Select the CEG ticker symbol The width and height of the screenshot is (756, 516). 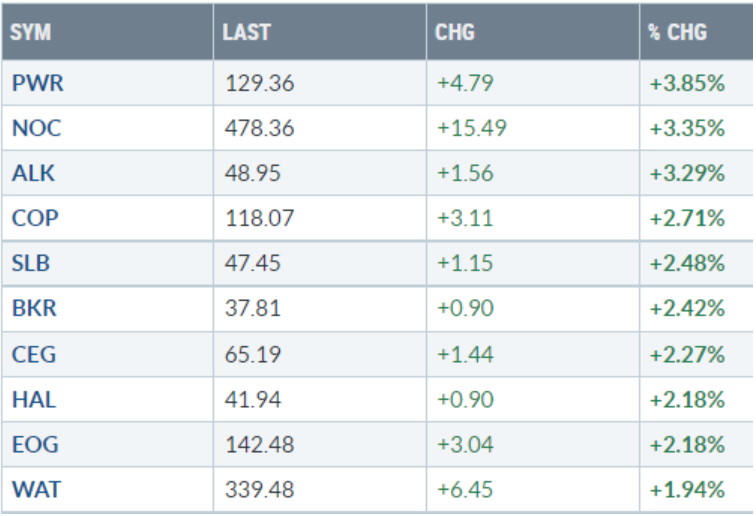pos(34,354)
